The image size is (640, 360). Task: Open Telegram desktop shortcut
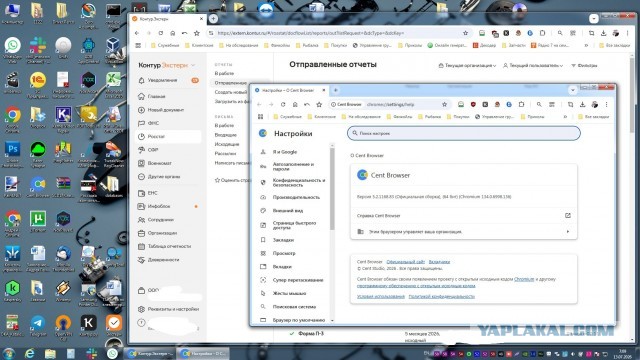point(38,326)
